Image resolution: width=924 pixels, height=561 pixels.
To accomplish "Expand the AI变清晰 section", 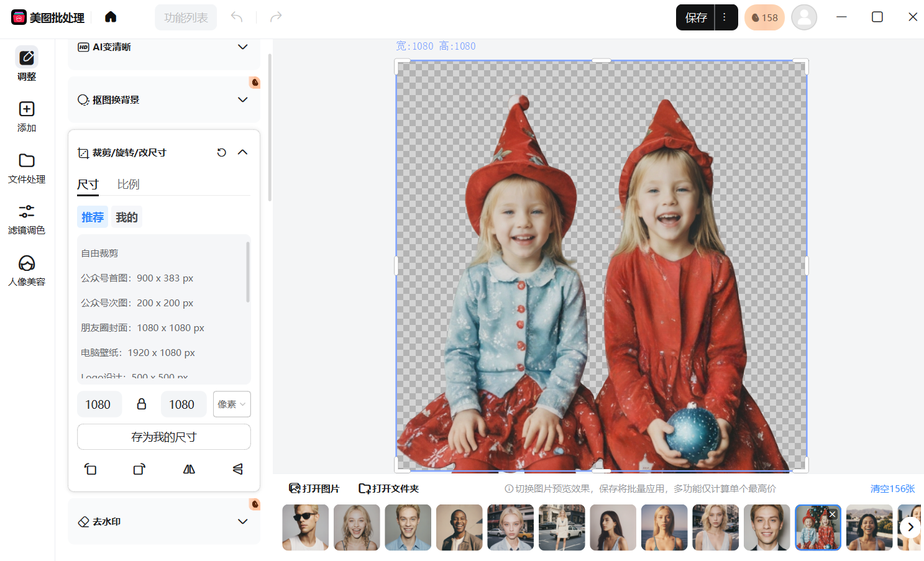I will 242,47.
